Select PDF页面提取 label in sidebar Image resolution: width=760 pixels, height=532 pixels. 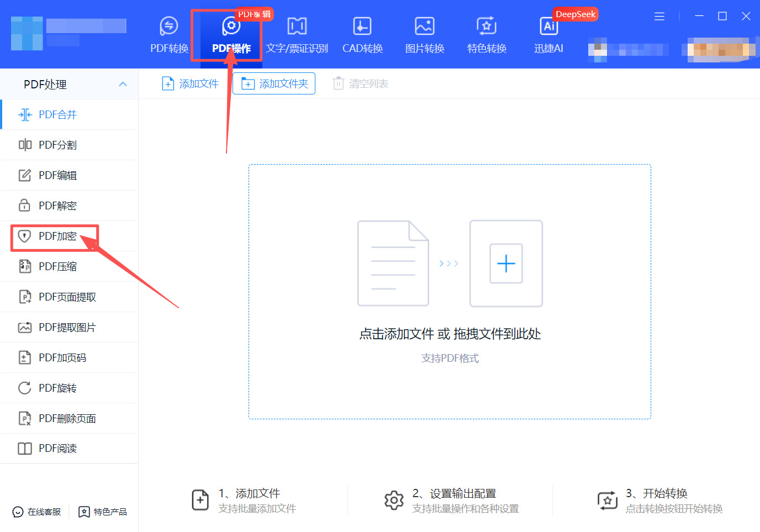tap(67, 297)
